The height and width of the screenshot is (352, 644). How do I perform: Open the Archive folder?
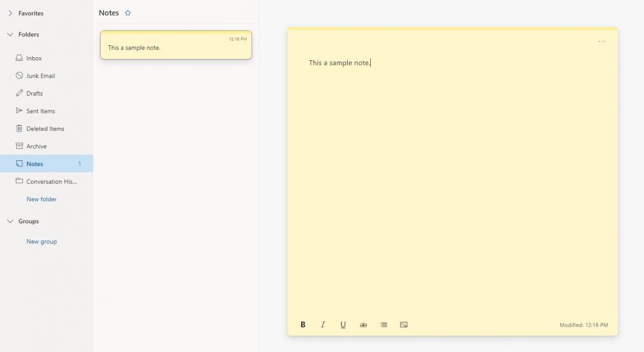pos(37,145)
